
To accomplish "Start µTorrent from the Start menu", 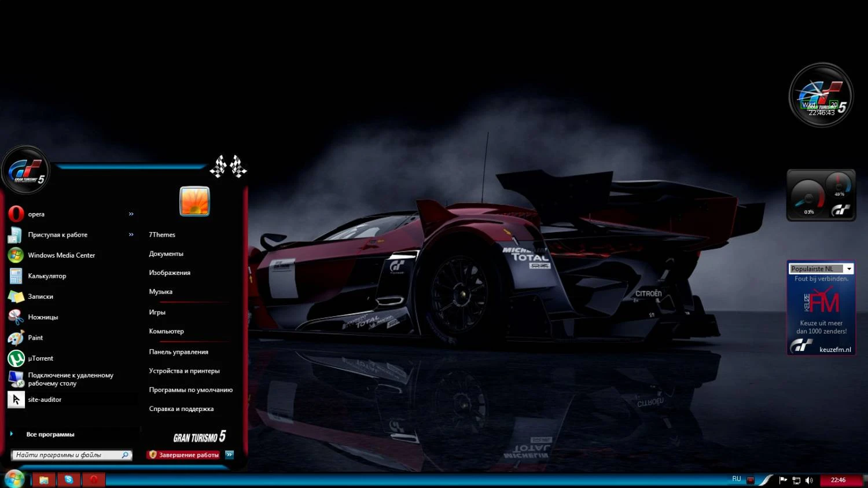I will (40, 358).
